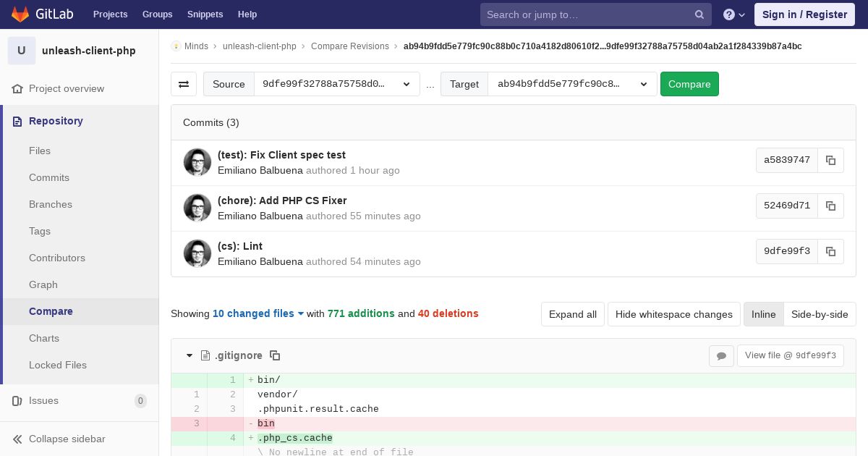Click the Minds group avatar in breadcrumb
868x456 pixels.
(176, 46)
